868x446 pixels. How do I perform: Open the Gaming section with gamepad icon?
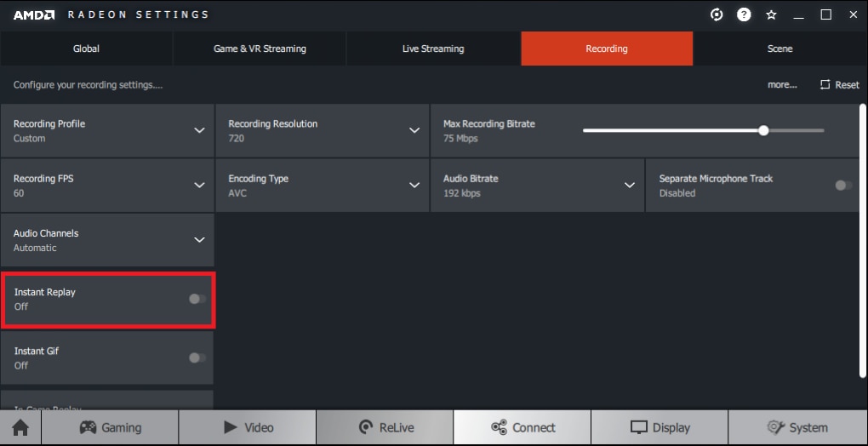coord(110,428)
